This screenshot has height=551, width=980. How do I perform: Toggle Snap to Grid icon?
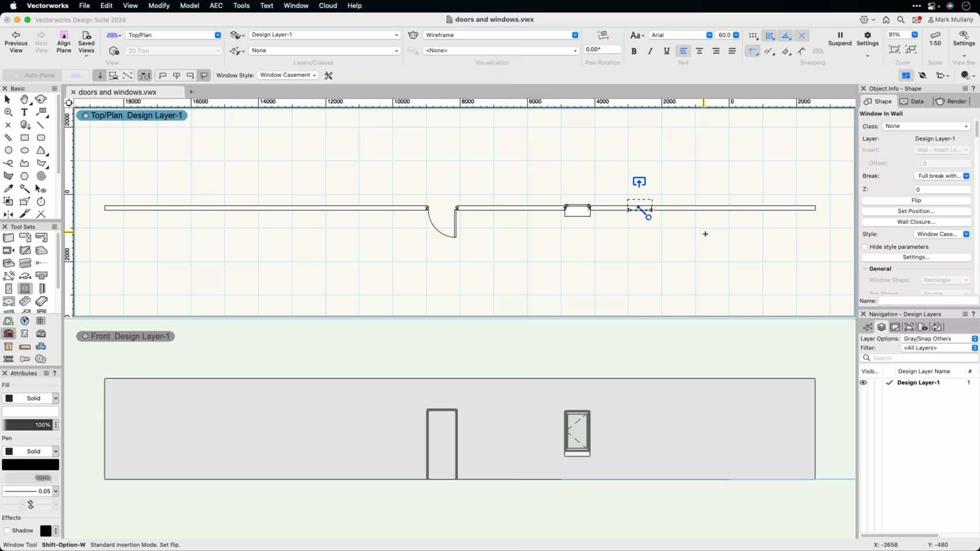tap(753, 36)
